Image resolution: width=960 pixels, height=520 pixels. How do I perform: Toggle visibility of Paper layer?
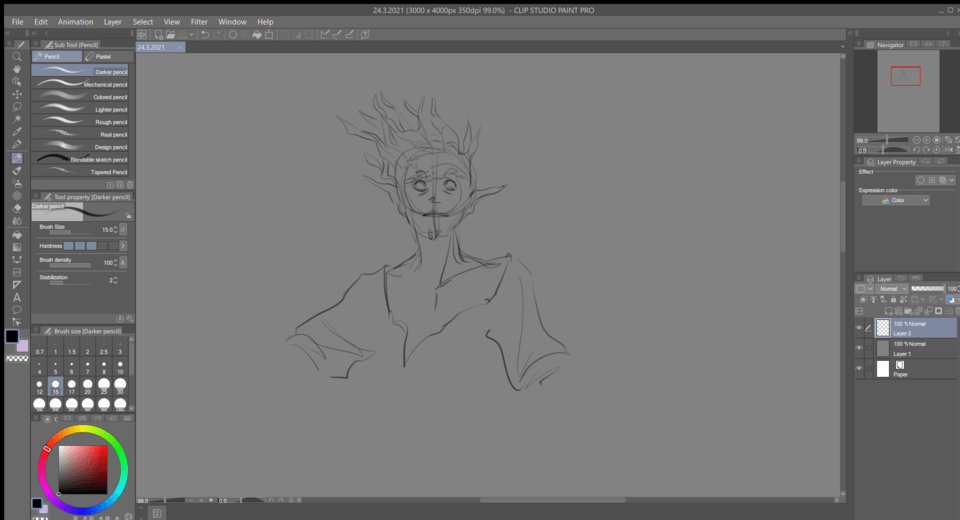[x=858, y=368]
